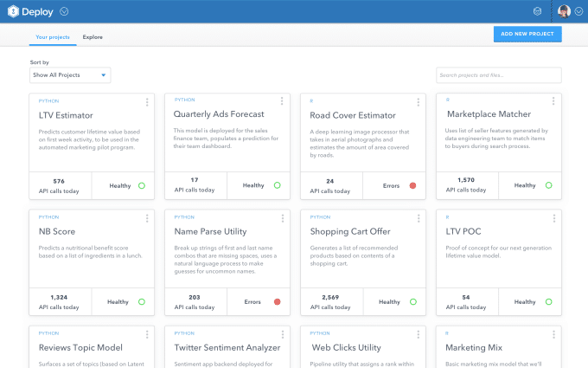Click the Errors label on Name Parse Utility
This screenshot has width=588, height=368.
(252, 302)
